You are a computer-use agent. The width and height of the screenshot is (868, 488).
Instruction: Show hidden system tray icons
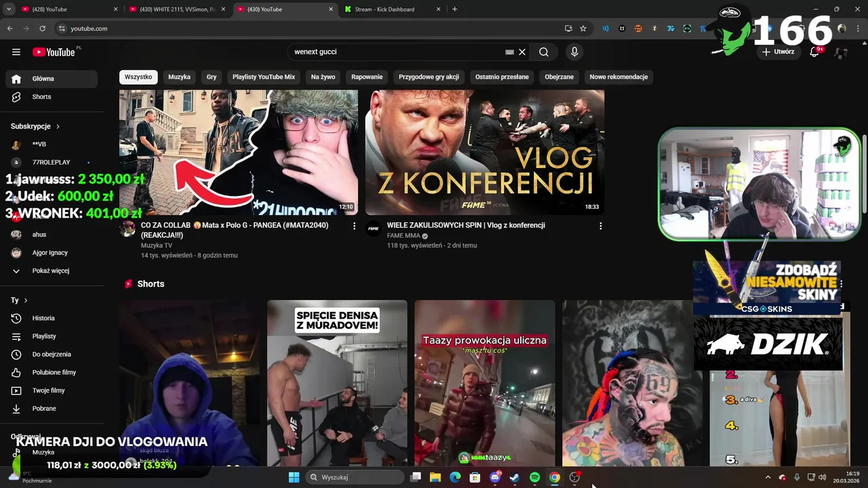pyautogui.click(x=768, y=477)
